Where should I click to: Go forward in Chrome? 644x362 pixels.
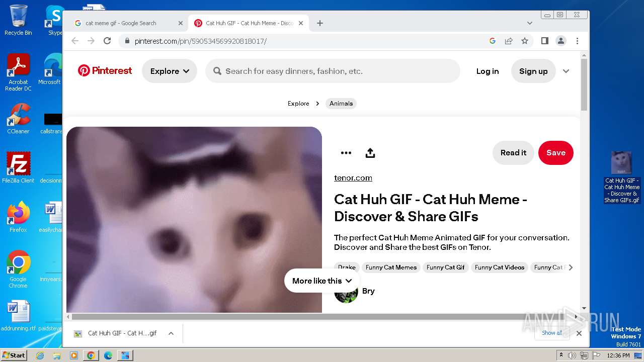(x=91, y=41)
